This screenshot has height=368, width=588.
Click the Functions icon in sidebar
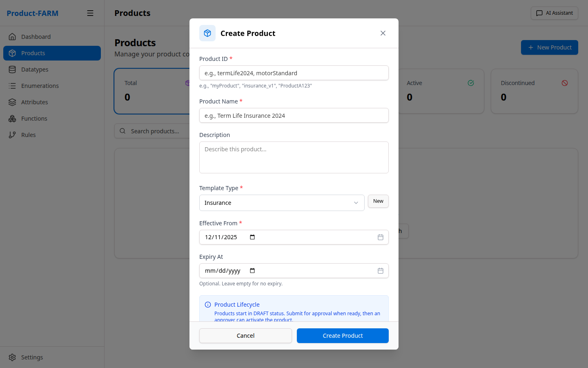point(13,118)
